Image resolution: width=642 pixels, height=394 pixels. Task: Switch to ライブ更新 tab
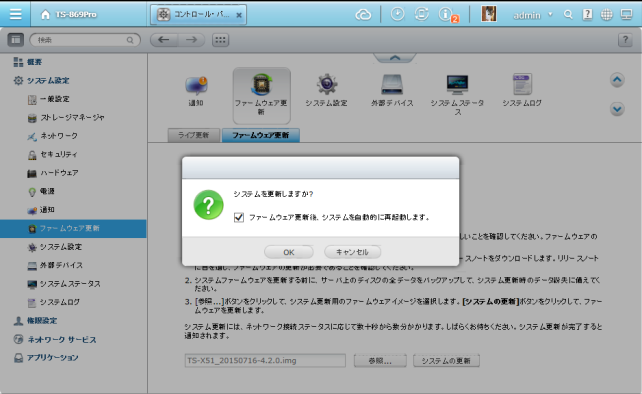point(194,135)
